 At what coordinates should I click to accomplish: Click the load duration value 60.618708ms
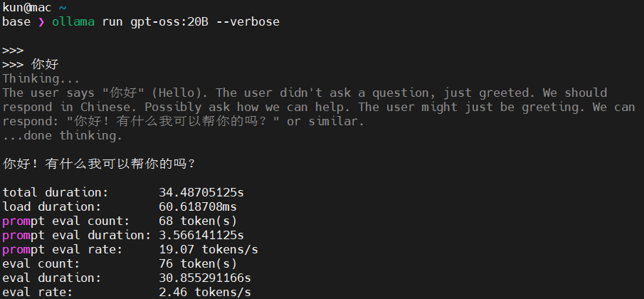[202, 206]
